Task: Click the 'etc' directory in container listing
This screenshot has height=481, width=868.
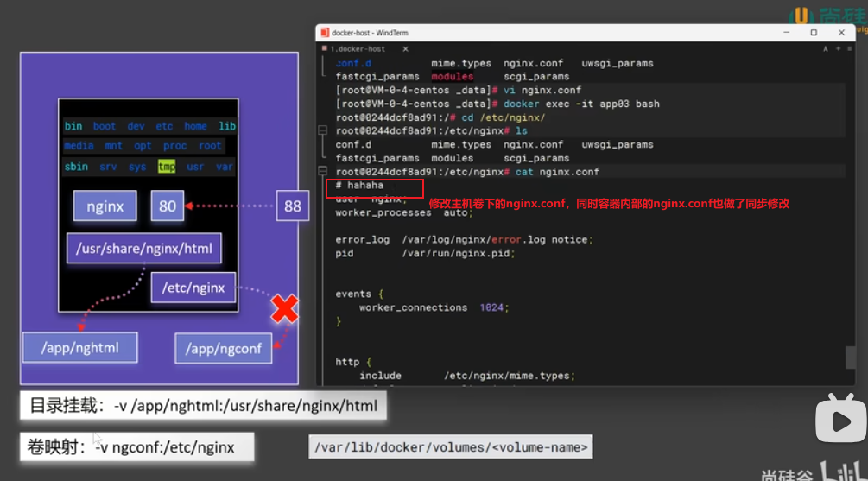Action: (x=164, y=126)
